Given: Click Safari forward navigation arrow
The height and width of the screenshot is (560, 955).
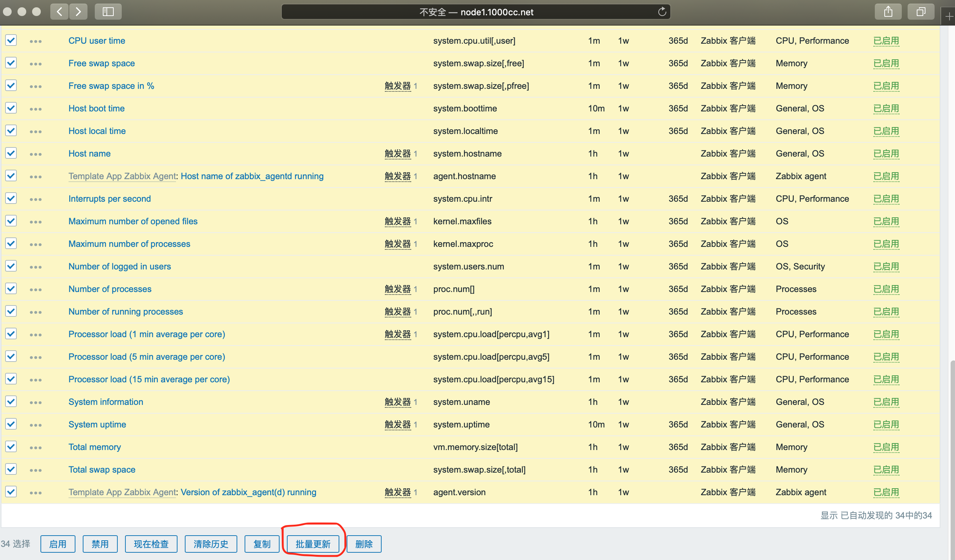Looking at the screenshot, I should click(x=78, y=12).
